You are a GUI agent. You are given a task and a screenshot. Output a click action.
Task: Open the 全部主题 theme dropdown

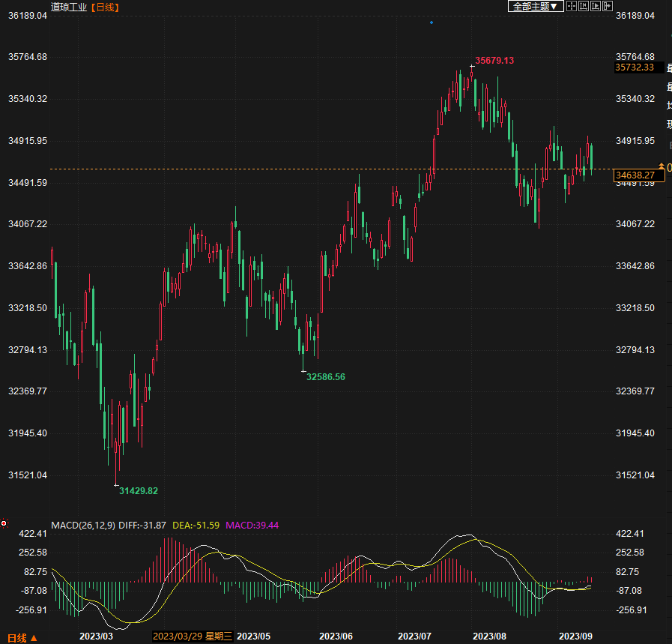coord(535,6)
